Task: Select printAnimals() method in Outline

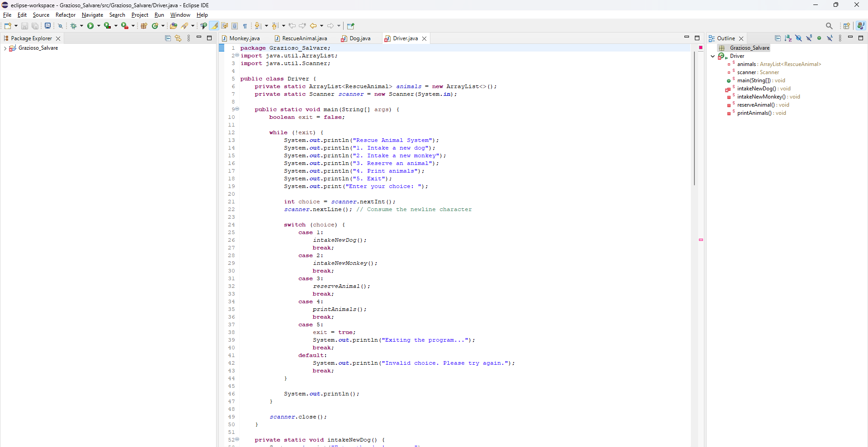Action: pos(754,113)
